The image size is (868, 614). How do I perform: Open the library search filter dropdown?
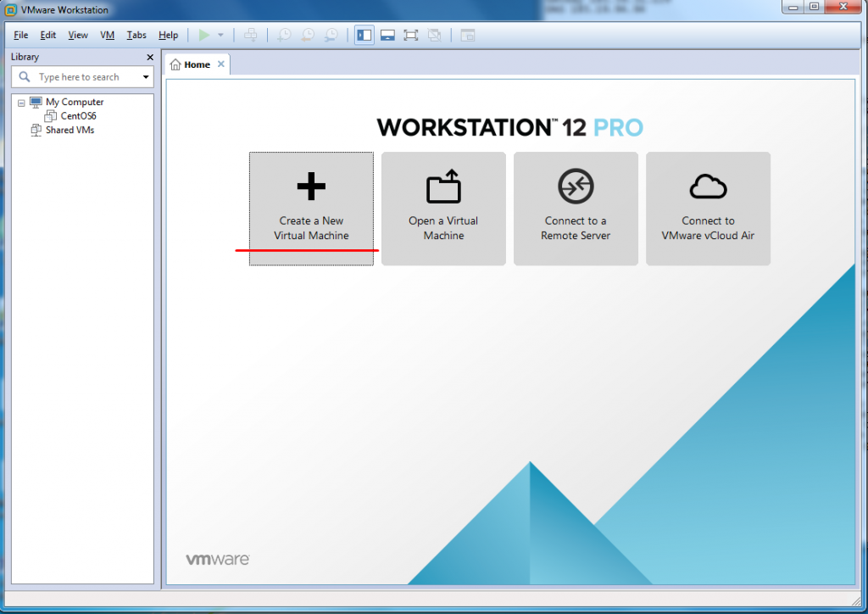click(x=146, y=77)
